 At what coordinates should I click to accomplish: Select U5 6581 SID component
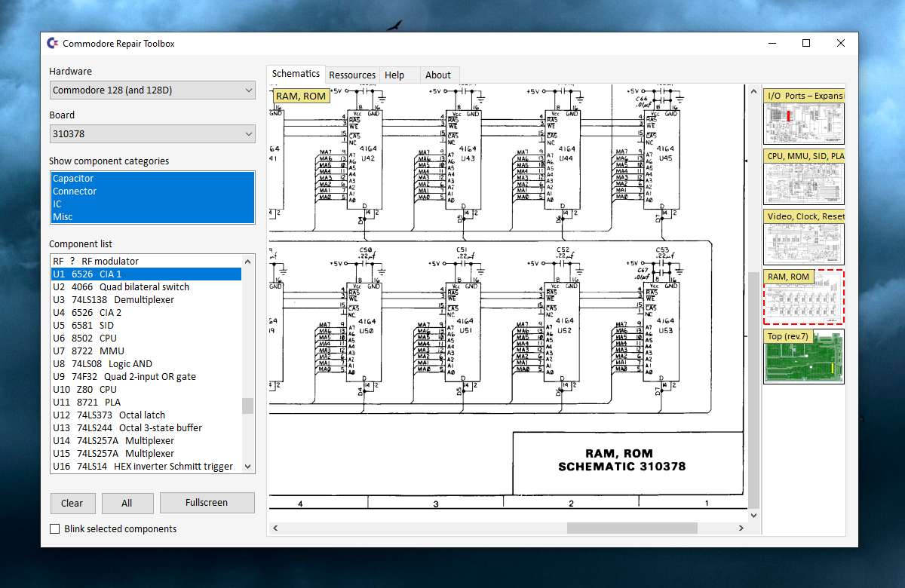point(146,326)
